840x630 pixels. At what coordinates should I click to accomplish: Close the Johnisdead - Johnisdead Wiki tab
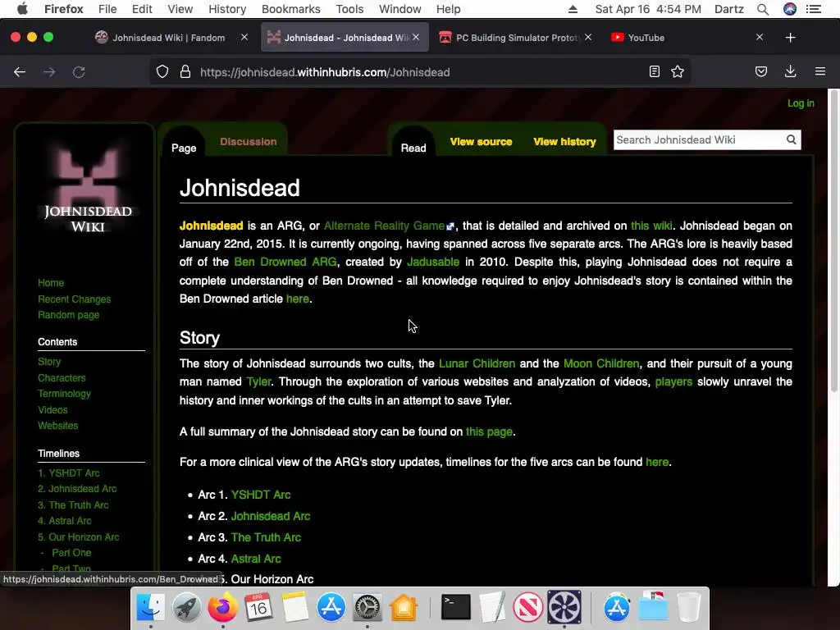[416, 37]
